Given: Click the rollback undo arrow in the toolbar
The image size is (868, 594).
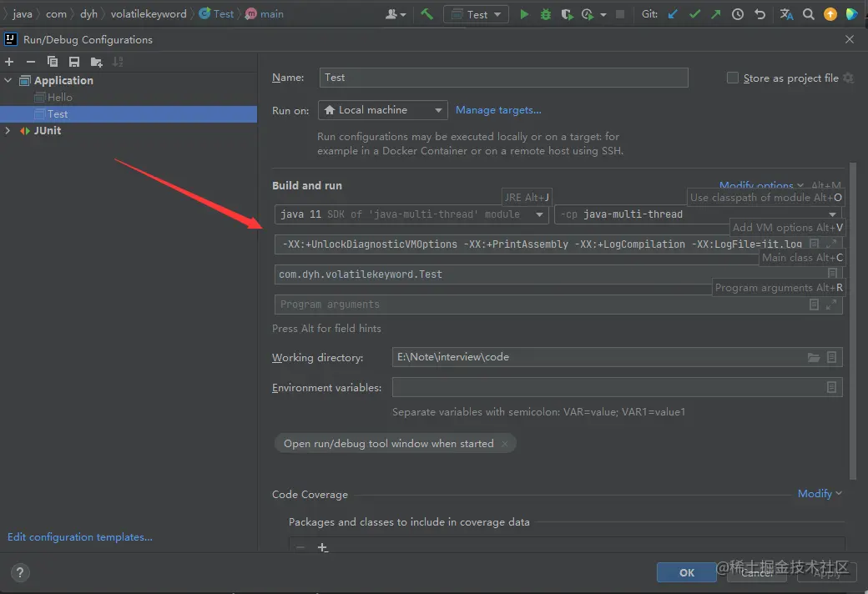Looking at the screenshot, I should tap(759, 14).
